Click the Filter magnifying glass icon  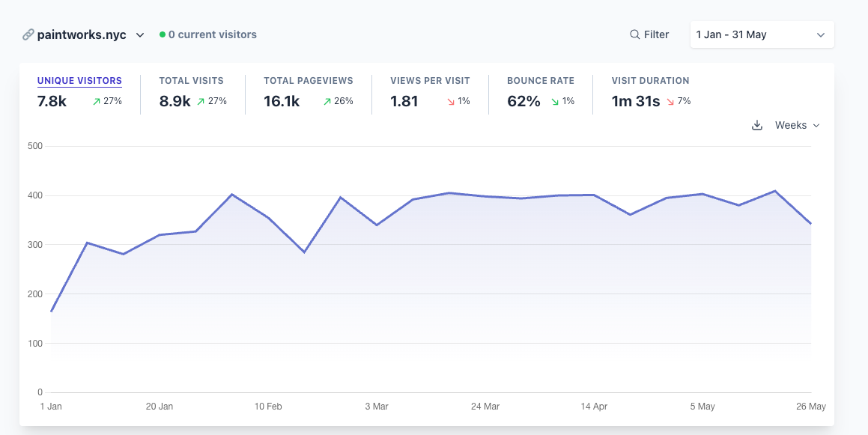pos(634,34)
